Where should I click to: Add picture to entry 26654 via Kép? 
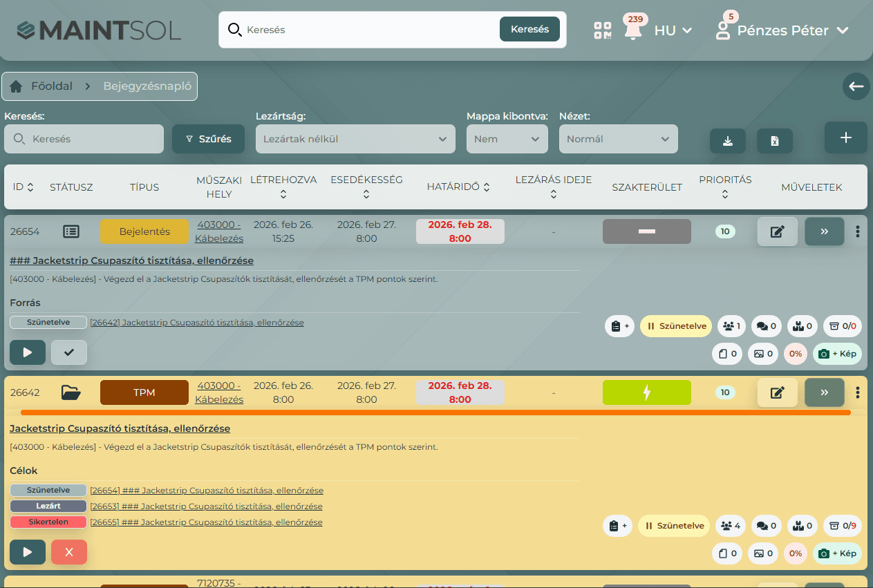click(836, 354)
